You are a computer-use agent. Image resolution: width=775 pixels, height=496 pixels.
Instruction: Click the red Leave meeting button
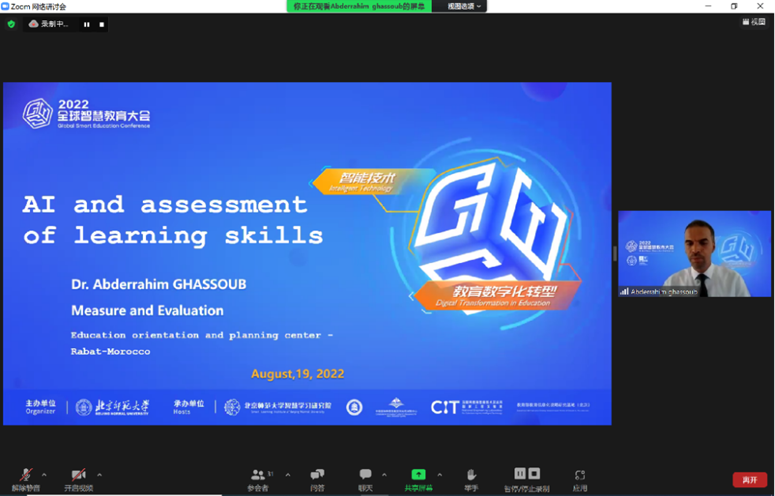coord(749,480)
